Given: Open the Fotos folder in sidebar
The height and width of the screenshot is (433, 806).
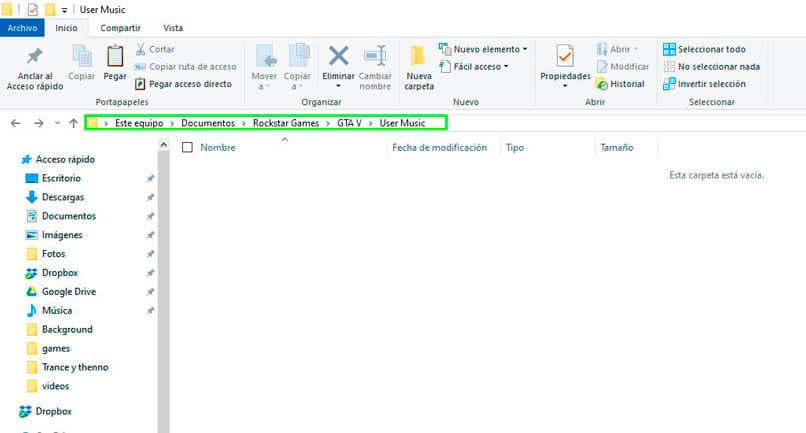Looking at the screenshot, I should click(x=53, y=254).
